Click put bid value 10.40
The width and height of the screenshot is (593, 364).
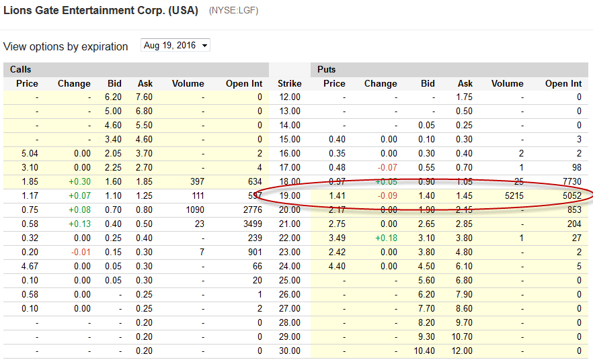click(424, 351)
